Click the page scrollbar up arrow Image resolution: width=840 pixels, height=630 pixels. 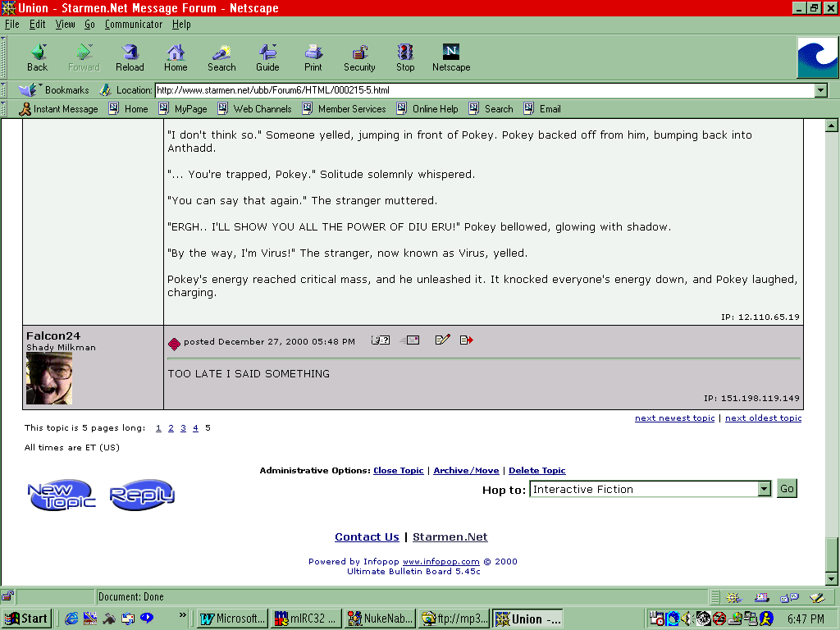[x=831, y=126]
